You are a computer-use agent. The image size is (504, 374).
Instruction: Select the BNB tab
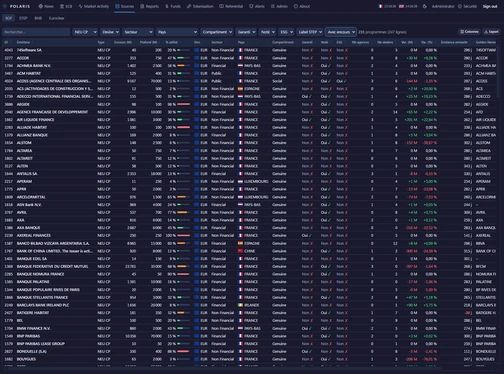(x=38, y=18)
